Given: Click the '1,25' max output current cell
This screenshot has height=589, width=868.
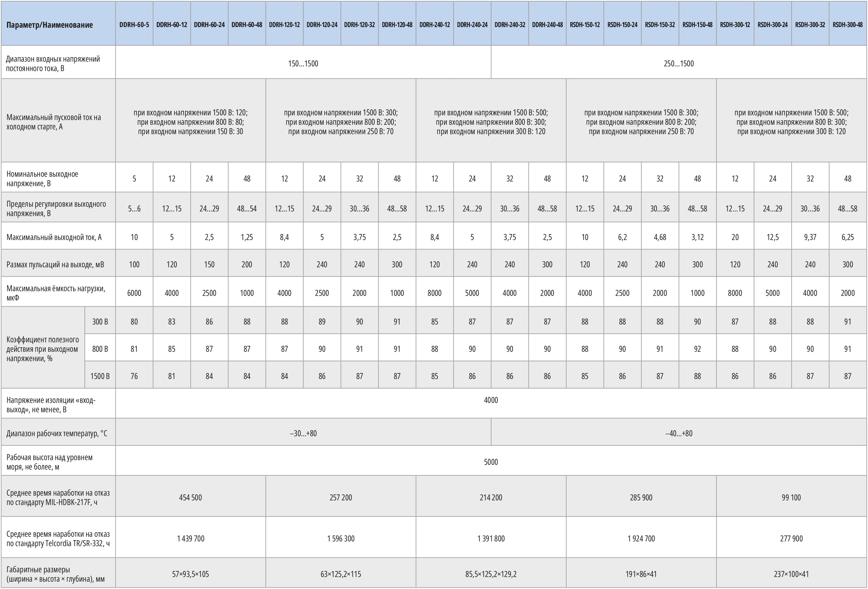Looking at the screenshot, I should (x=247, y=236).
